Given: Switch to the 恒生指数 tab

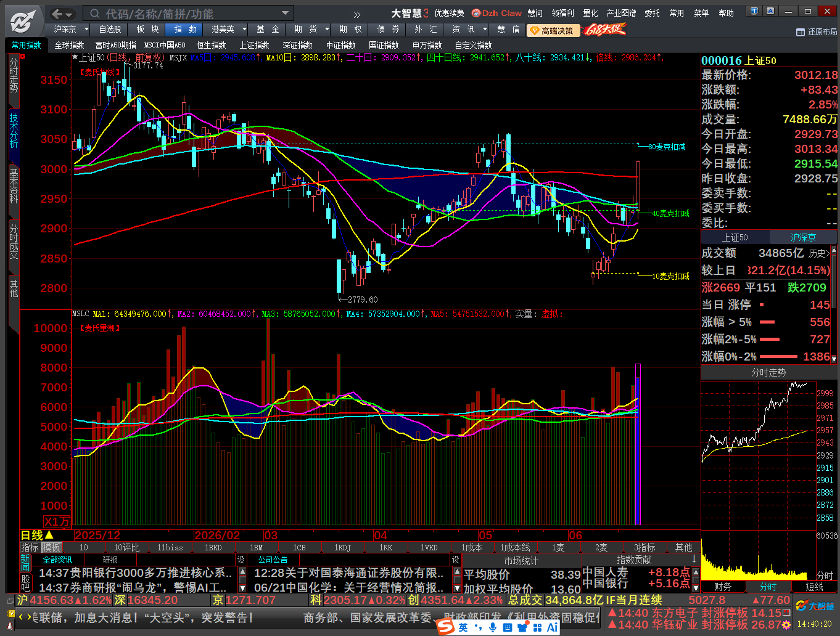Looking at the screenshot, I should click(211, 45).
